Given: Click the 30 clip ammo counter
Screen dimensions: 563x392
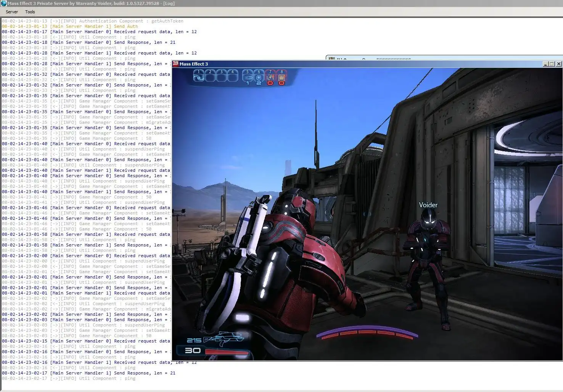Looking at the screenshot, I should tap(193, 350).
